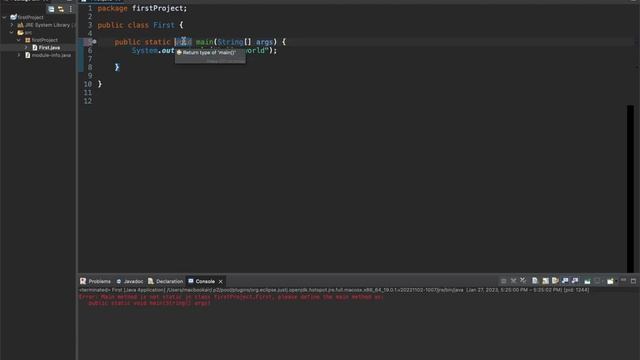Click 'First' class name in editor

(x=164, y=25)
